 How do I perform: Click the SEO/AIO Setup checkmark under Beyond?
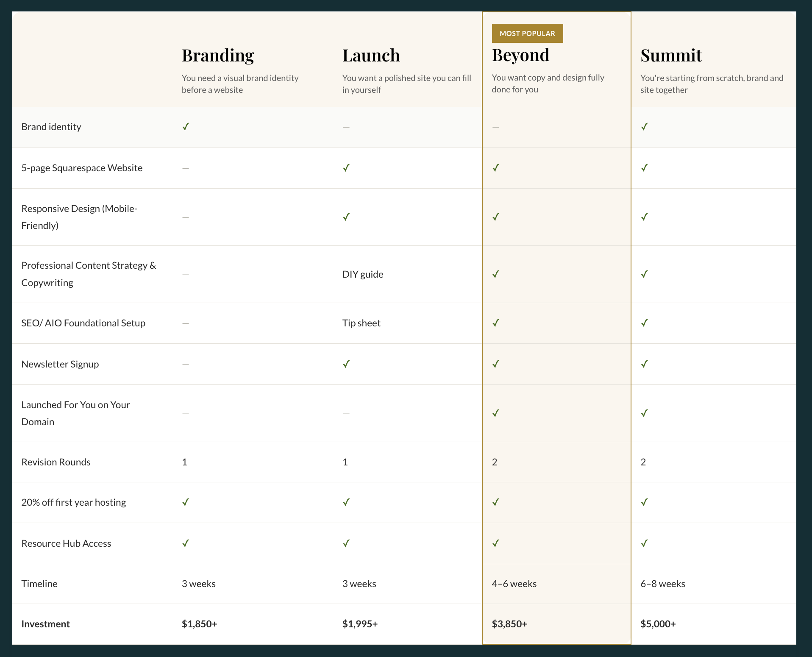point(496,323)
